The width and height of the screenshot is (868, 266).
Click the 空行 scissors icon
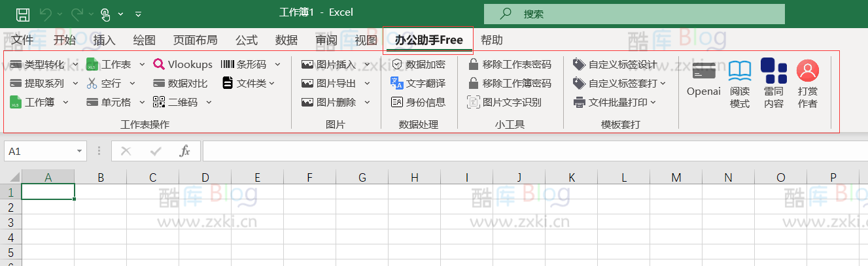pos(92,83)
